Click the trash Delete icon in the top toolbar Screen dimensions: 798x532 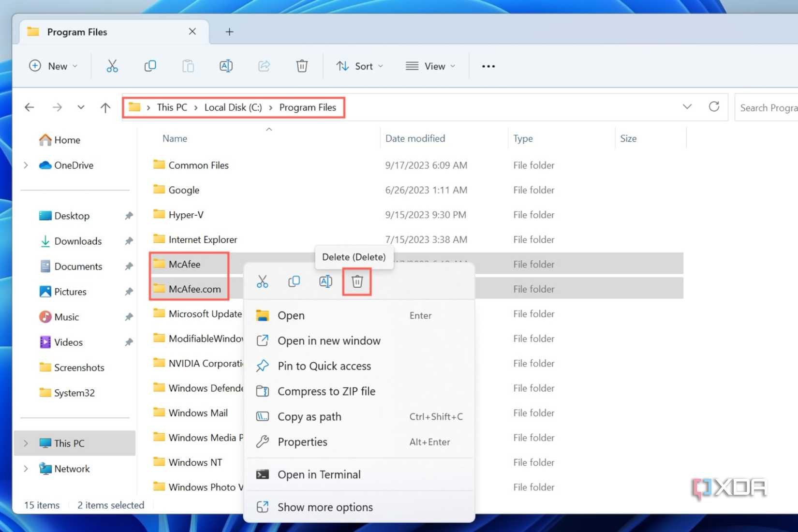(302, 66)
